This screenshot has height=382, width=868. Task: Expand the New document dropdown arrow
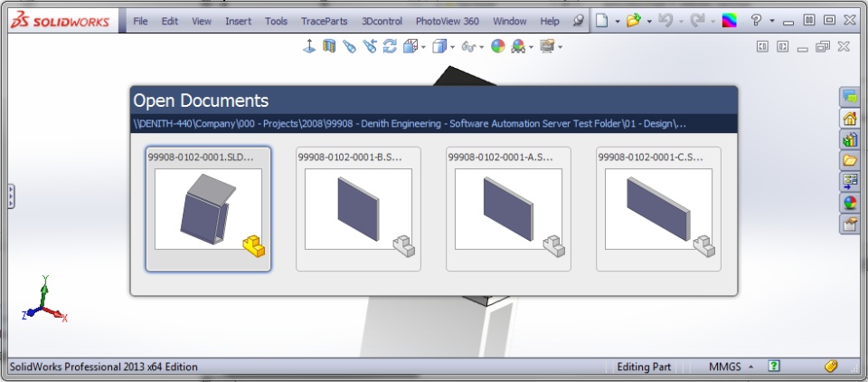(618, 22)
